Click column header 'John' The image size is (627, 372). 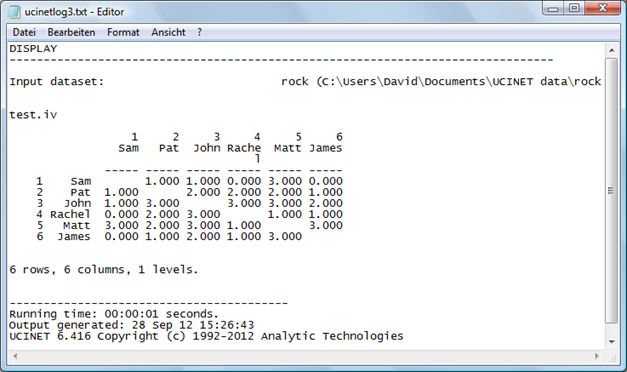coord(207,148)
